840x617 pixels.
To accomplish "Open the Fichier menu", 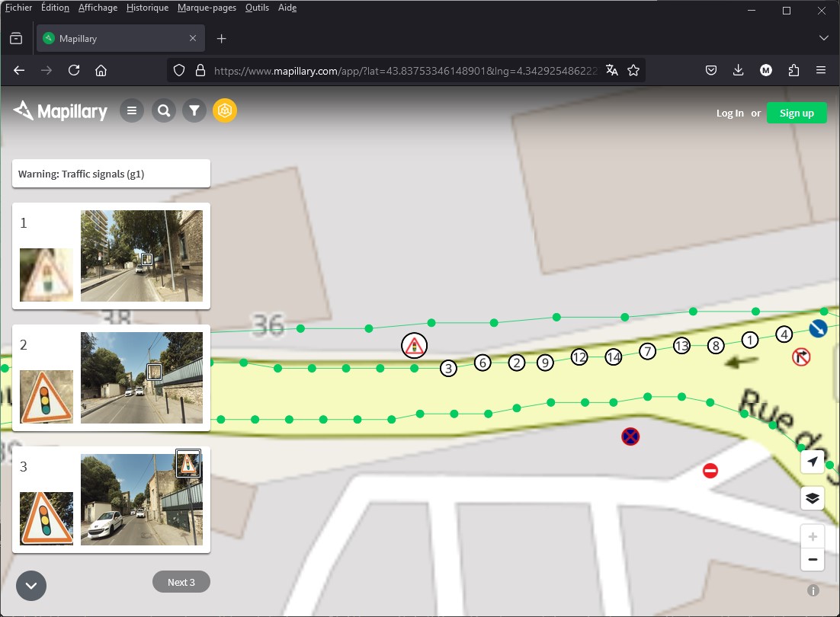I will (19, 8).
